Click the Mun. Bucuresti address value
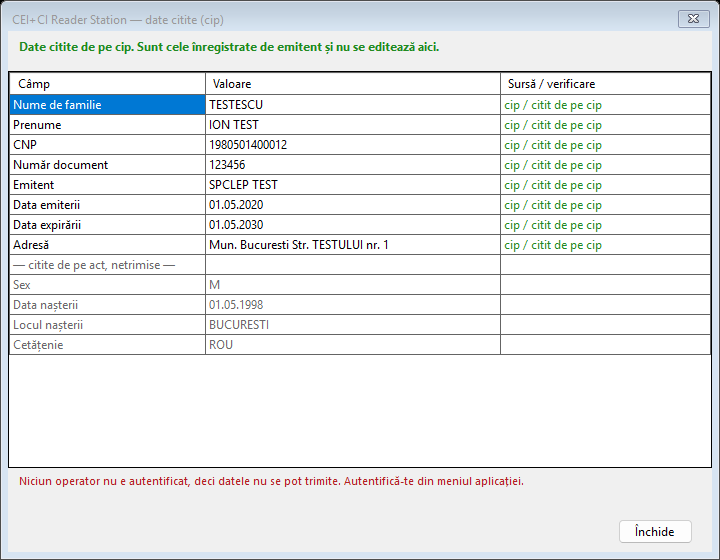Image resolution: width=720 pixels, height=560 pixels. 299,245
